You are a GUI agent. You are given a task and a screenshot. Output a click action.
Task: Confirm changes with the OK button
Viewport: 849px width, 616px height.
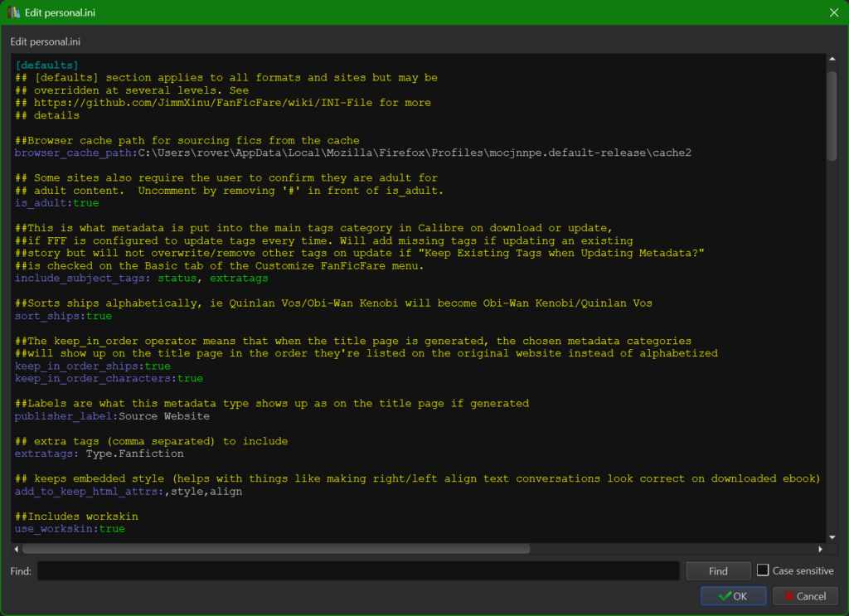point(733,596)
